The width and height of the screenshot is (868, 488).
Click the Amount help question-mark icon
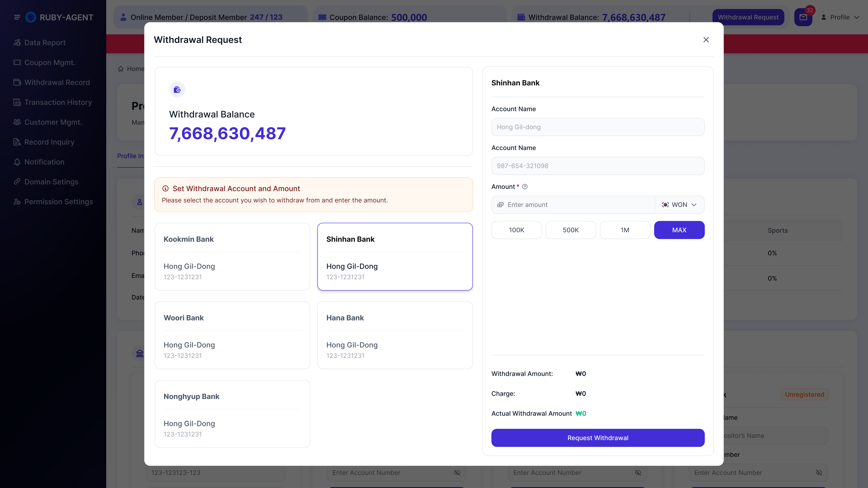525,187
